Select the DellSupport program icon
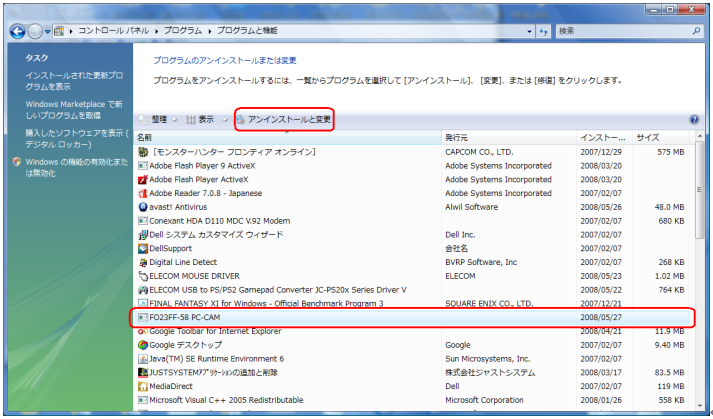This screenshot has height=419, width=713. coord(143,248)
